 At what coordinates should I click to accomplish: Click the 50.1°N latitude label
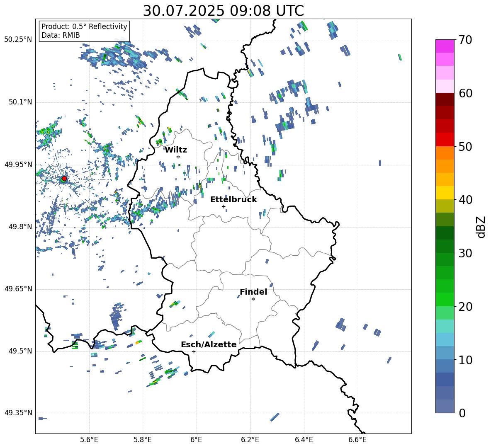(x=20, y=102)
